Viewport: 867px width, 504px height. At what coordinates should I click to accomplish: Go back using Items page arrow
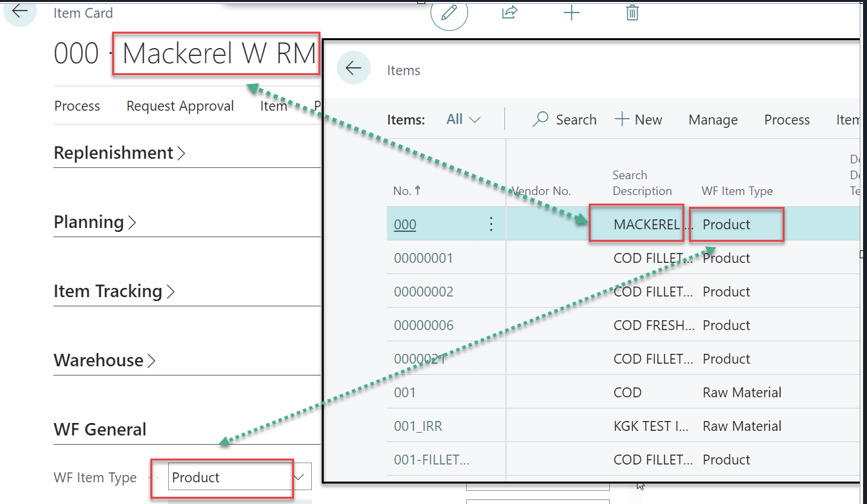[354, 68]
